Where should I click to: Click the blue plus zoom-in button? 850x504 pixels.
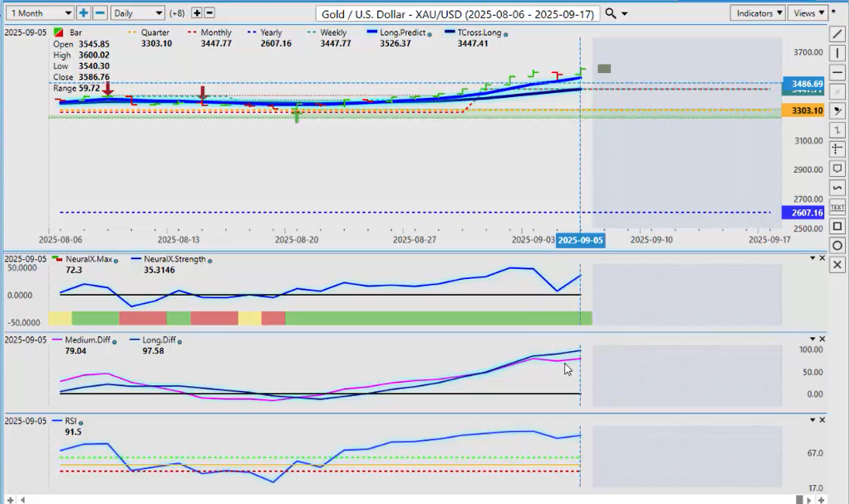[x=84, y=13]
